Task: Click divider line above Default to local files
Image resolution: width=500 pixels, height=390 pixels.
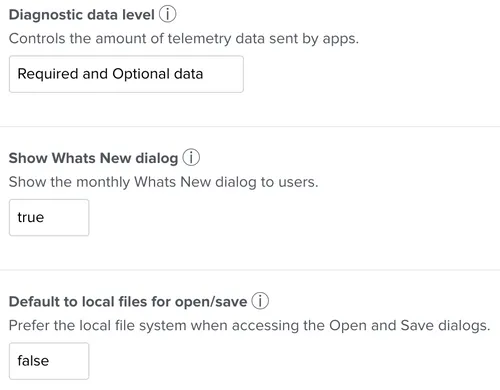Action: pos(250,270)
